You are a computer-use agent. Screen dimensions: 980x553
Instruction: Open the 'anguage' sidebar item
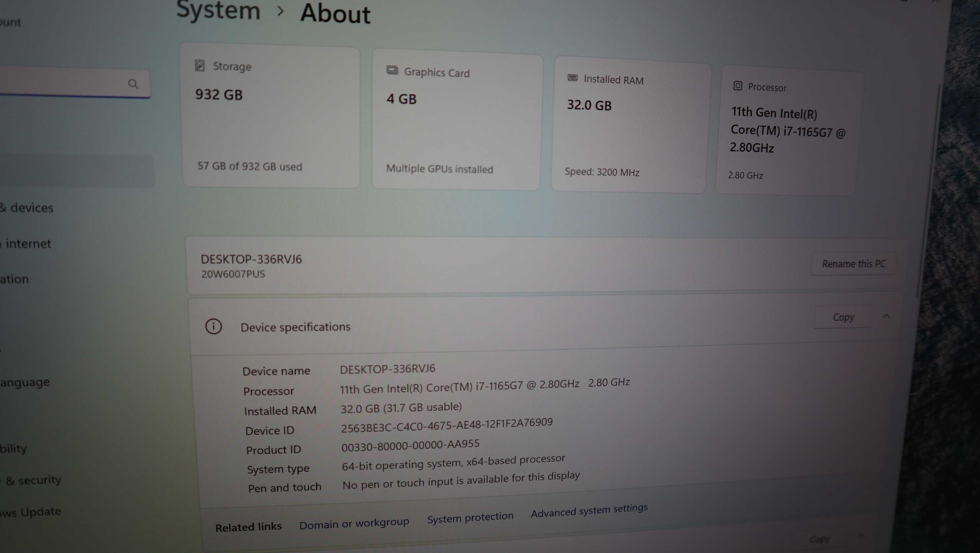(x=25, y=382)
